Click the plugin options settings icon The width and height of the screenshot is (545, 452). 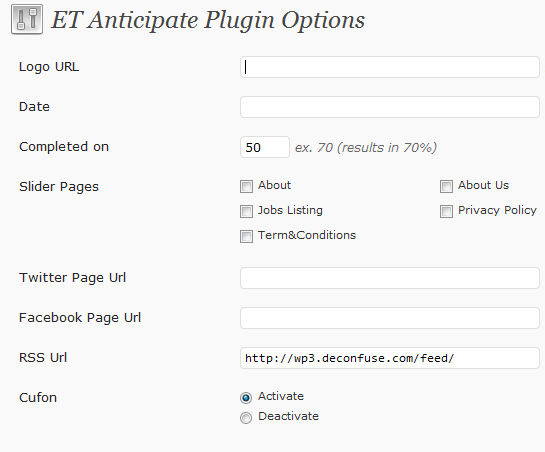pyautogui.click(x=27, y=19)
